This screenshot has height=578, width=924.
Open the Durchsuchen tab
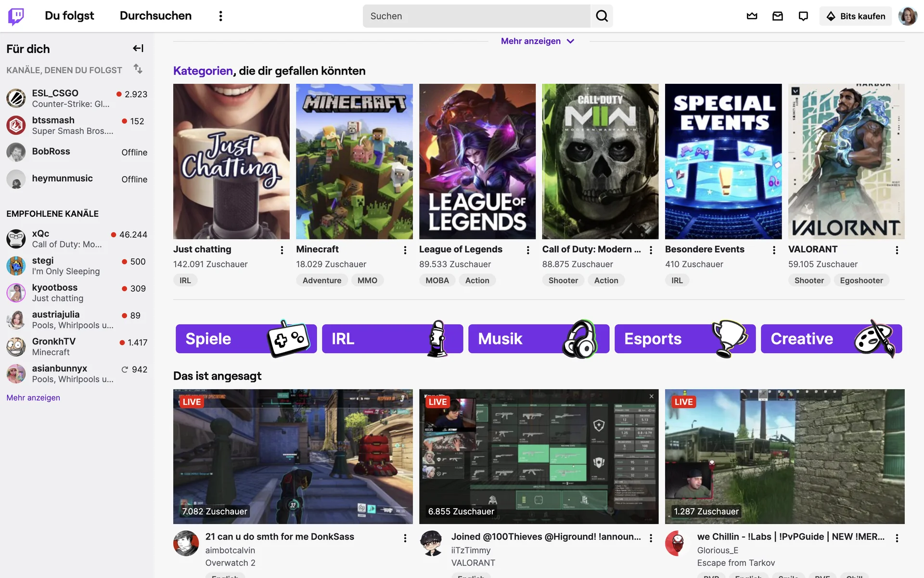tap(155, 16)
